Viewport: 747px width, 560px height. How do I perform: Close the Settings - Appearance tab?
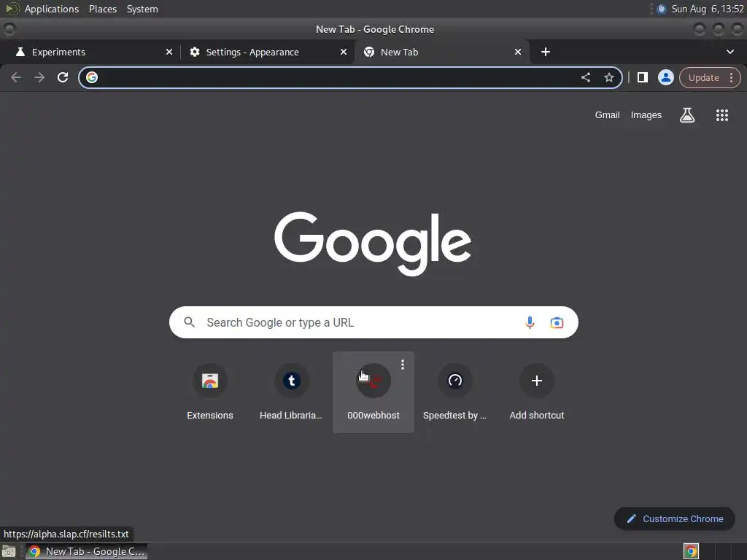[343, 52]
